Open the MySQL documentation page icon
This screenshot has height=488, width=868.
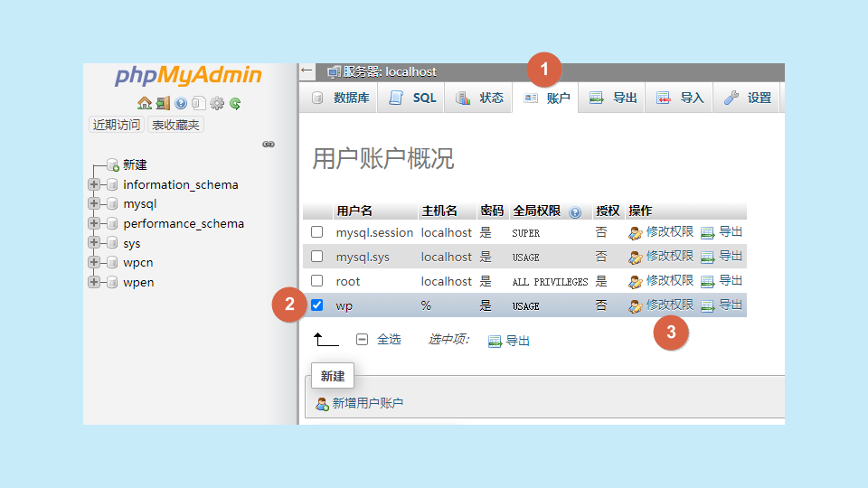tap(199, 103)
